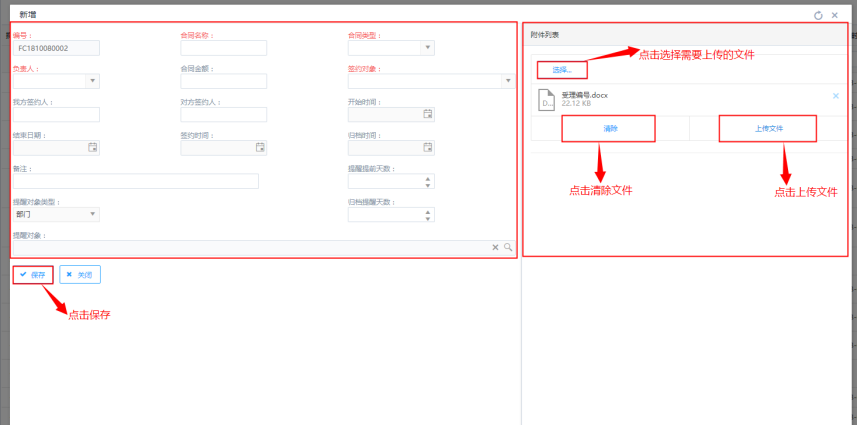Open the 提醒对象类型 dropdown showing 部门
857x425 pixels.
pos(93,213)
